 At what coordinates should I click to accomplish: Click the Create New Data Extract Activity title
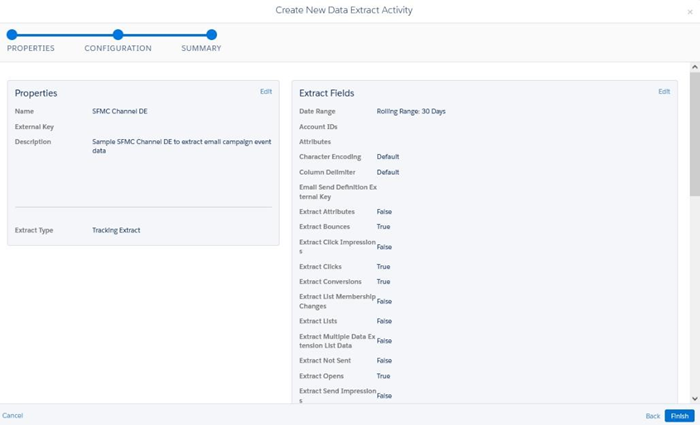point(344,10)
